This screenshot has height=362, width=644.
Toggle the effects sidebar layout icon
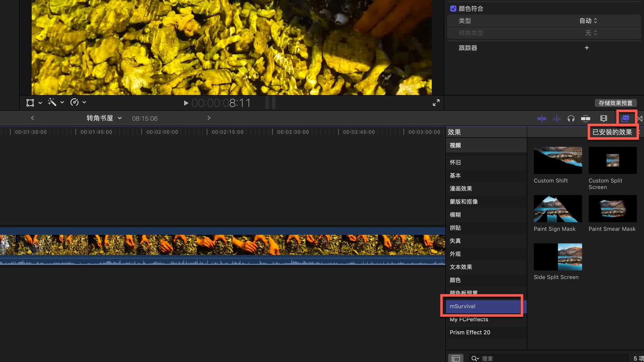[x=455, y=358]
